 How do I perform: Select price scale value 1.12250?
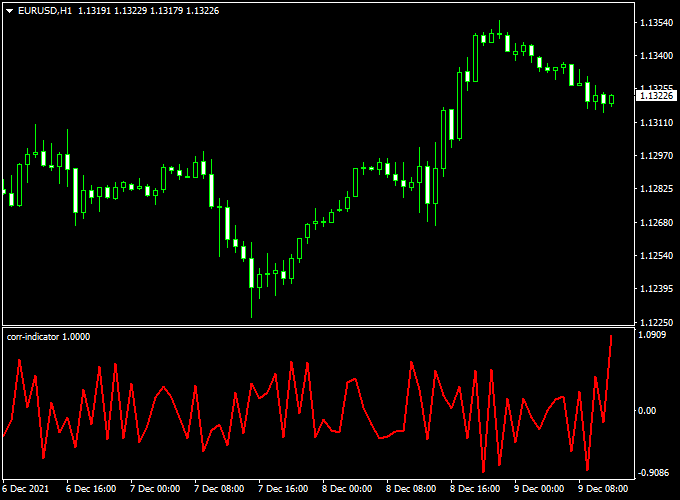657,322
